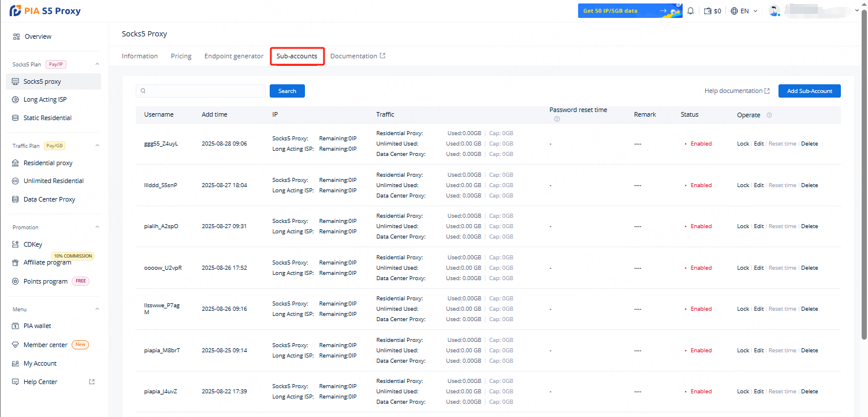This screenshot has height=417, width=868.
Task: Switch to the Endpoint generator tab
Action: [x=233, y=56]
